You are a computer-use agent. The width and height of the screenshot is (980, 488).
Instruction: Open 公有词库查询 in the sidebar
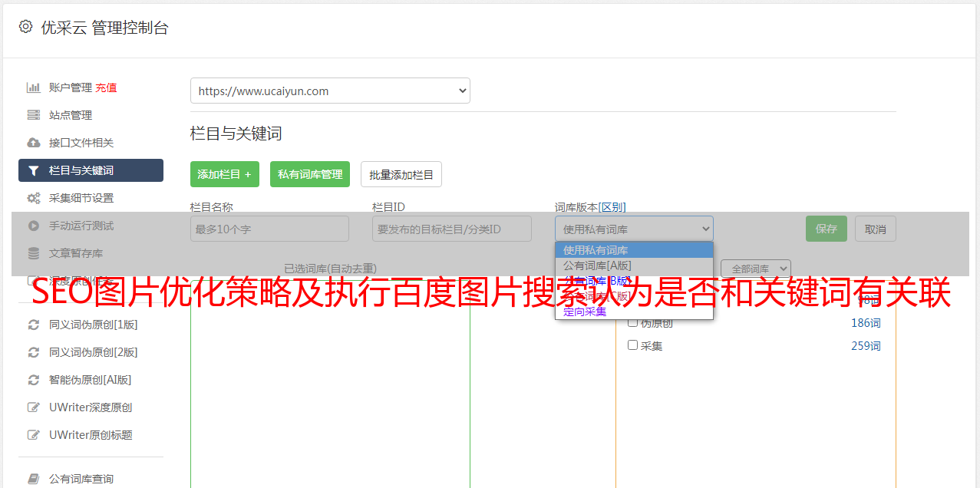coord(81,479)
